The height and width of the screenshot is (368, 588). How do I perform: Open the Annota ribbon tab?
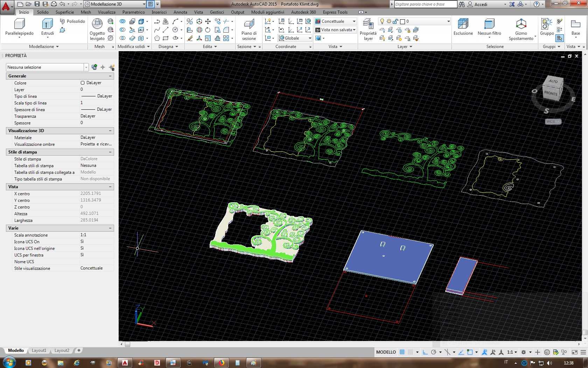tap(180, 12)
